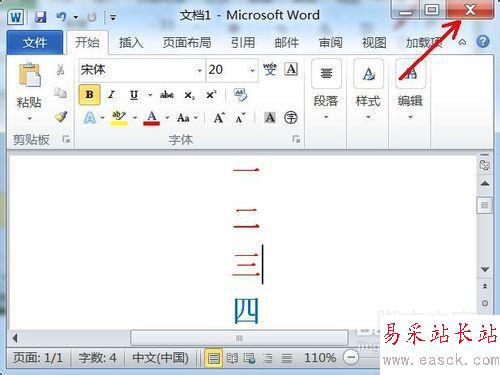Viewport: 500px width, 375px height.
Task: Open the 编辑 (Editing) group button
Action: [410, 90]
